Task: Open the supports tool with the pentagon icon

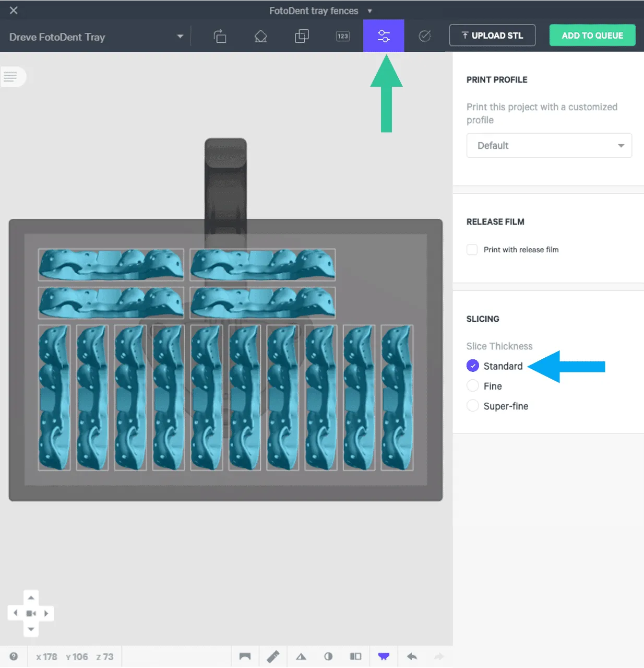Action: (260, 36)
